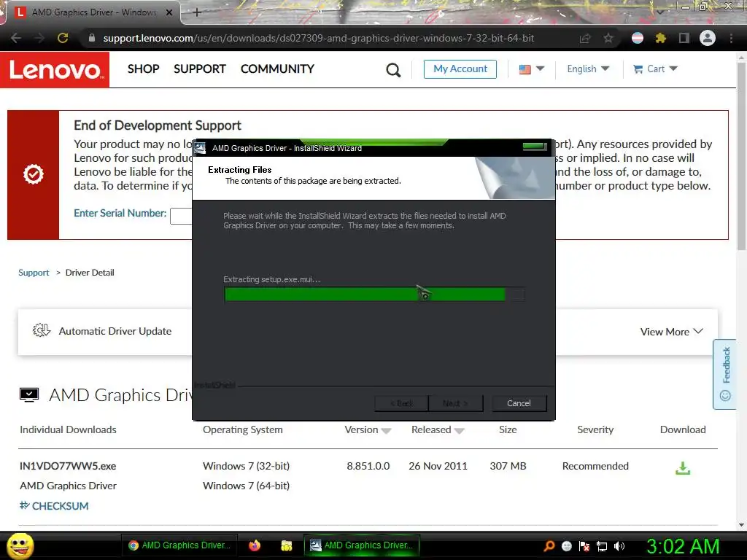Toggle the browser side panel icon
Viewport: 747px width, 560px height.
(x=684, y=38)
